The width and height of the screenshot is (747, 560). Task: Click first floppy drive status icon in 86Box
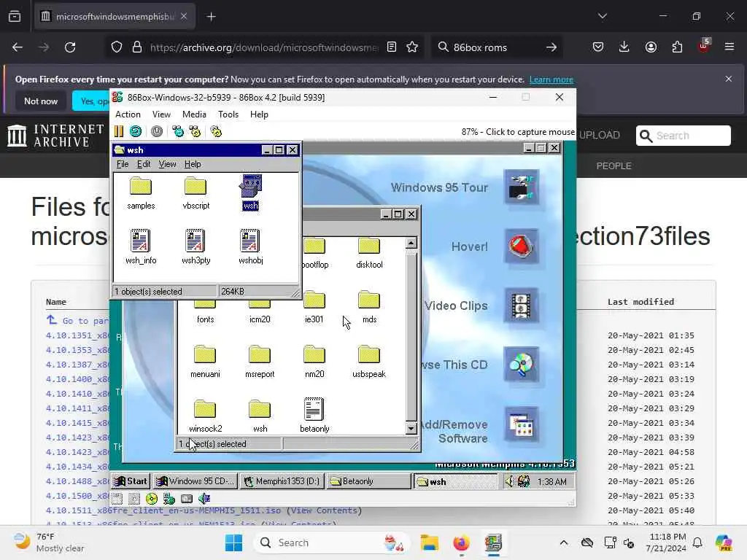(x=117, y=499)
